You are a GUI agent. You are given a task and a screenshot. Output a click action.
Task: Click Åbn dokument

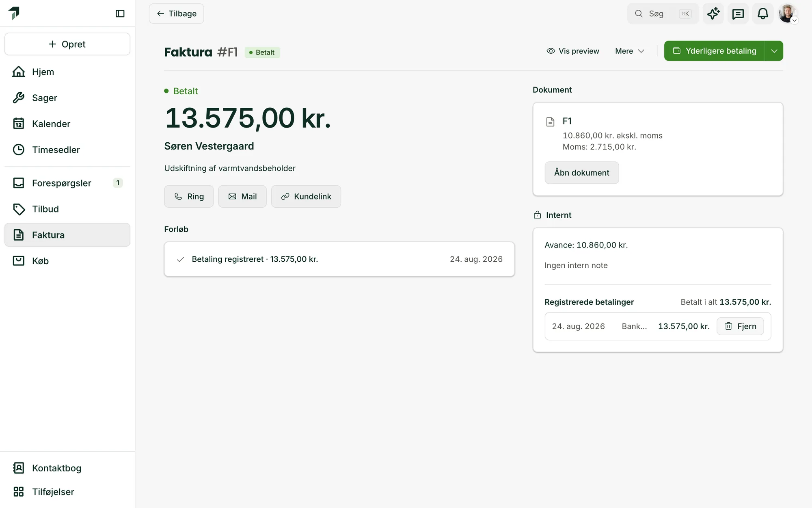582,173
